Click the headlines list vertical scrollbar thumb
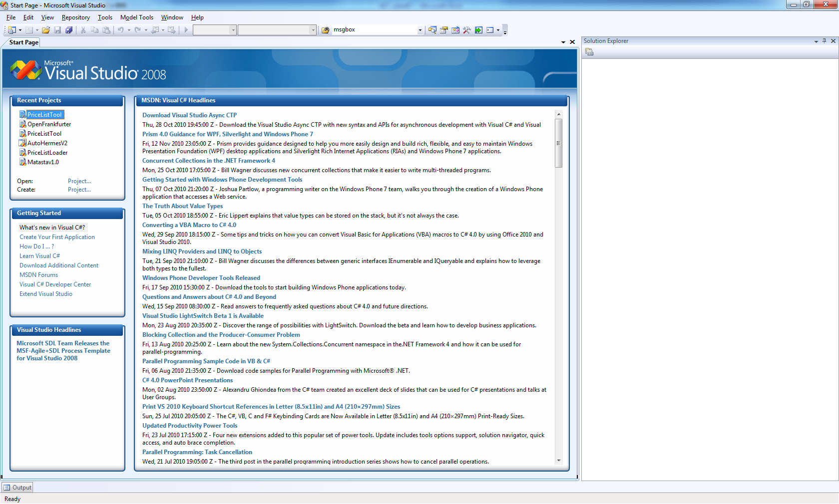The width and height of the screenshot is (839, 504). [x=559, y=143]
